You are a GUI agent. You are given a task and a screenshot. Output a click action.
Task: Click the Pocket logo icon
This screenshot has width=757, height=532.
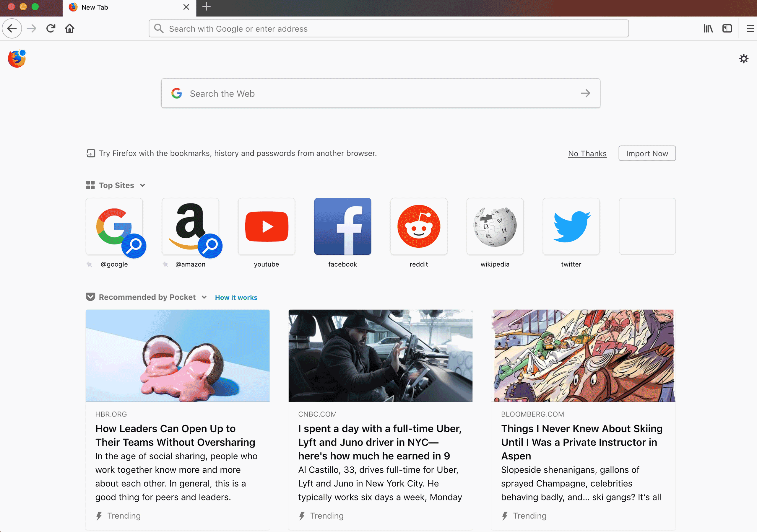[x=90, y=297]
